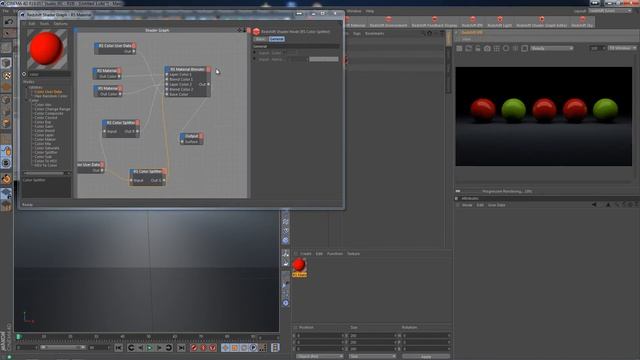Screen dimensions: 640x360
Task: Open the Redshift Shader Graph Editor item
Action: (542, 22)
